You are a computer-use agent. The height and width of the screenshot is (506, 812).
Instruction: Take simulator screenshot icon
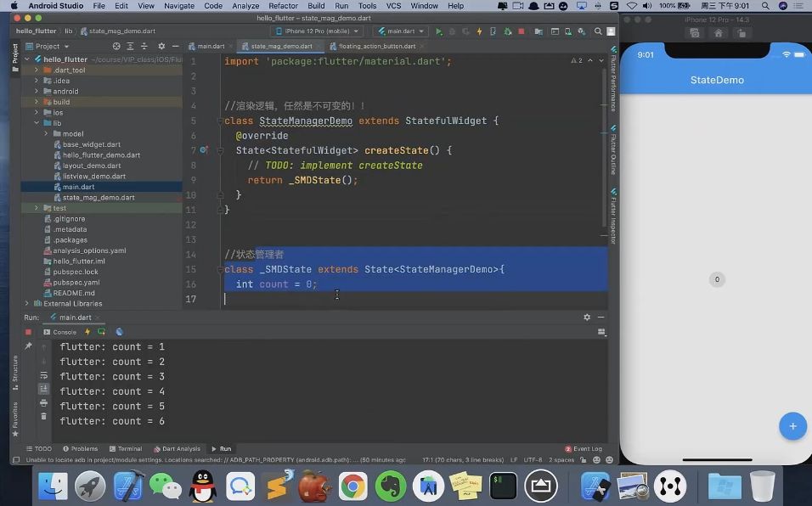click(x=695, y=33)
